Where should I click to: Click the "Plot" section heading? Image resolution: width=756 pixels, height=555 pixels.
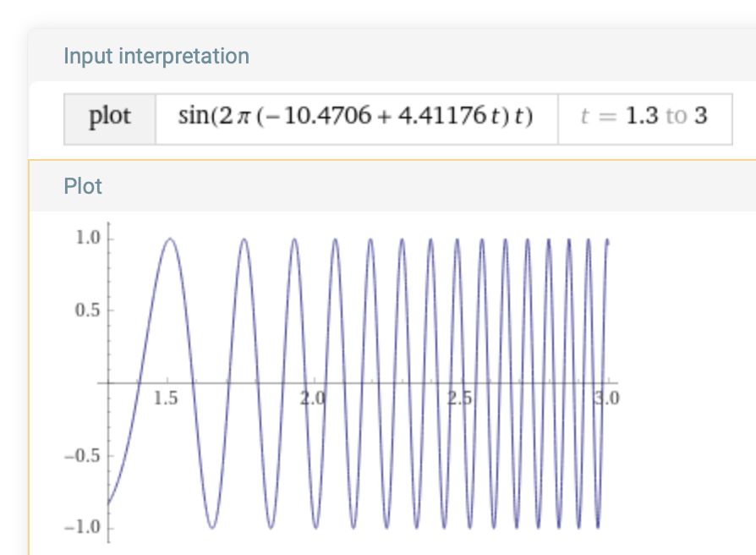point(83,186)
